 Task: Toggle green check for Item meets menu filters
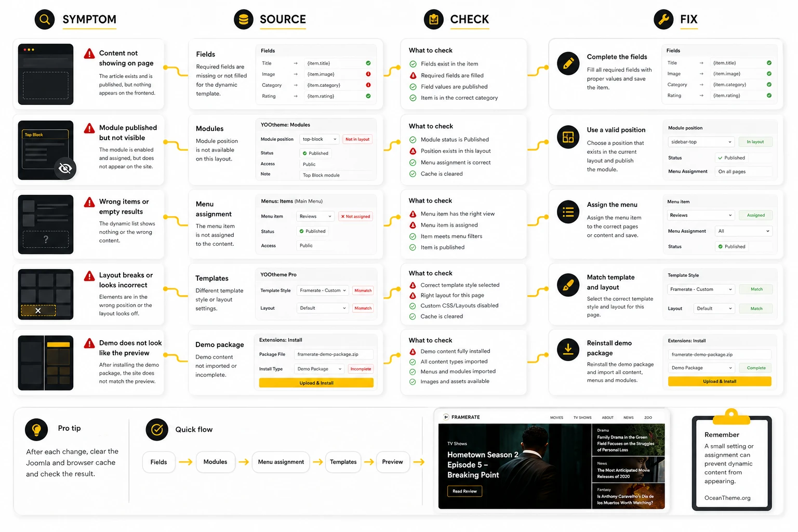pos(413,236)
